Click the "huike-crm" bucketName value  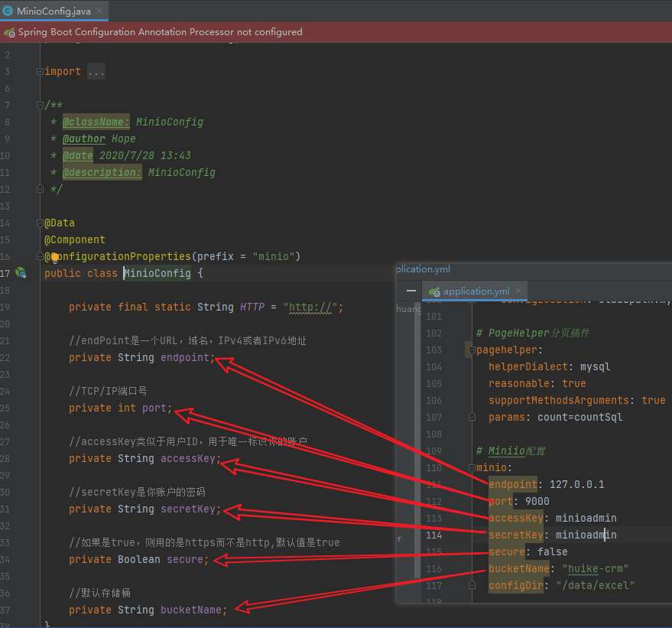[x=596, y=569]
